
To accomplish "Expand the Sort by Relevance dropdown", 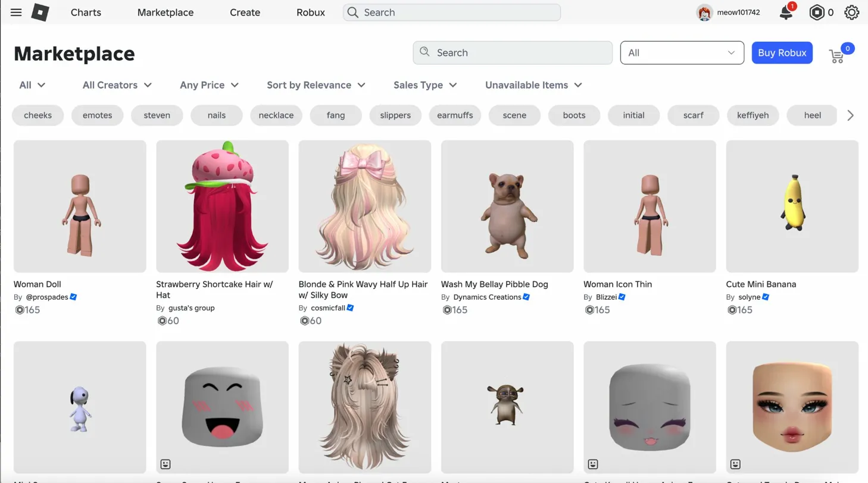I will coord(316,85).
